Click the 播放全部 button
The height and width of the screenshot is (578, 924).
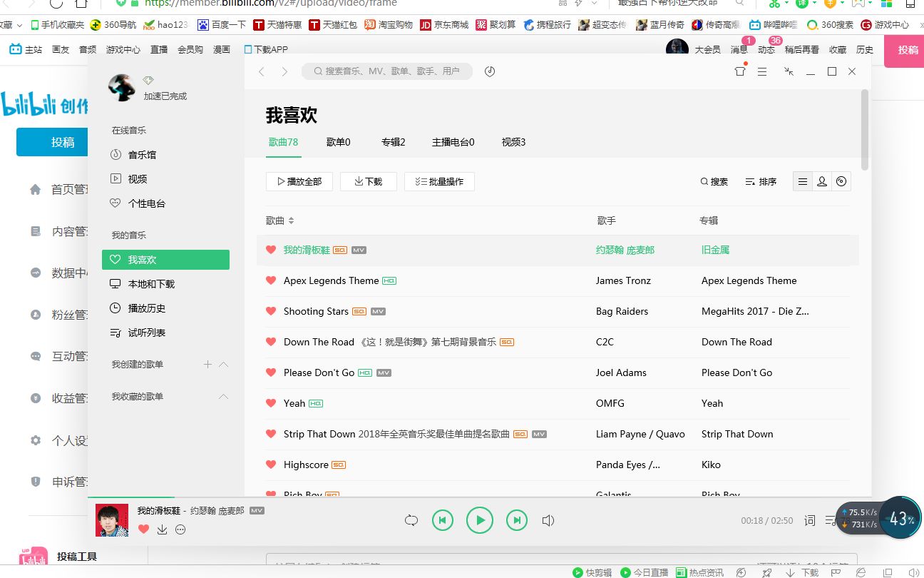(299, 181)
